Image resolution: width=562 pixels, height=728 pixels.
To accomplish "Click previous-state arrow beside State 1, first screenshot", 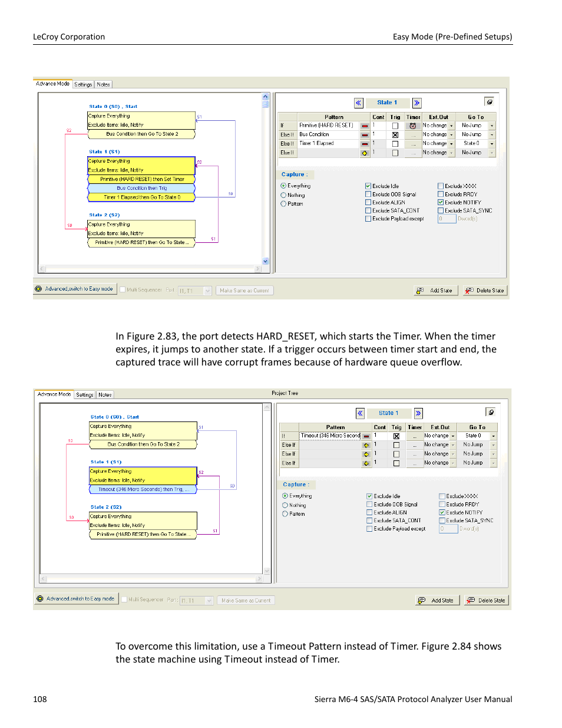I will 358,103.
